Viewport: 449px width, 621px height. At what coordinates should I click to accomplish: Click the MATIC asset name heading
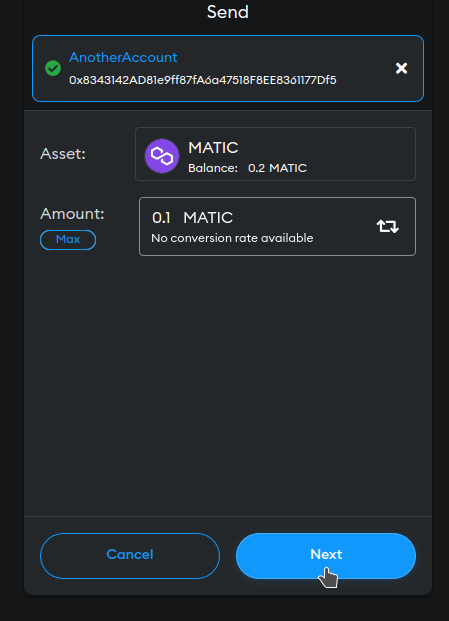[x=213, y=148]
